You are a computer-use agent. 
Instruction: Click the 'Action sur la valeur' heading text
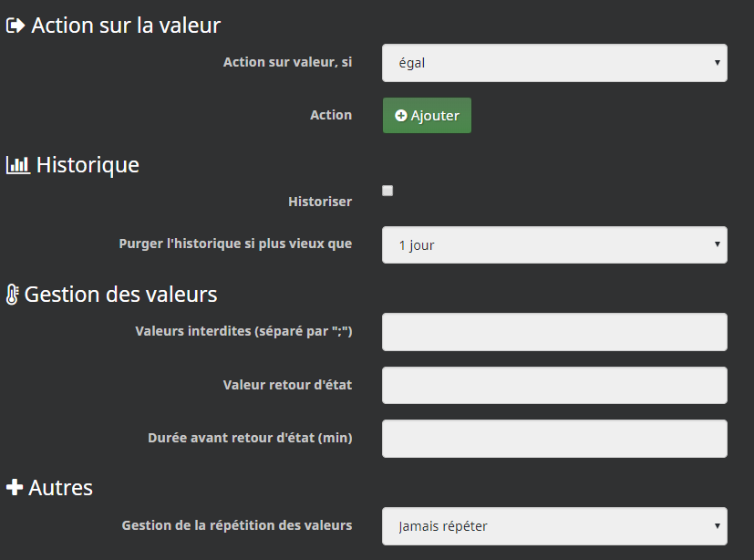pos(126,26)
